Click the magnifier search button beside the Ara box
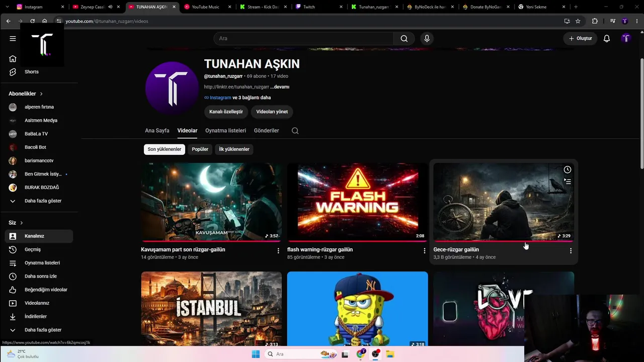The width and height of the screenshot is (644, 362). click(404, 38)
